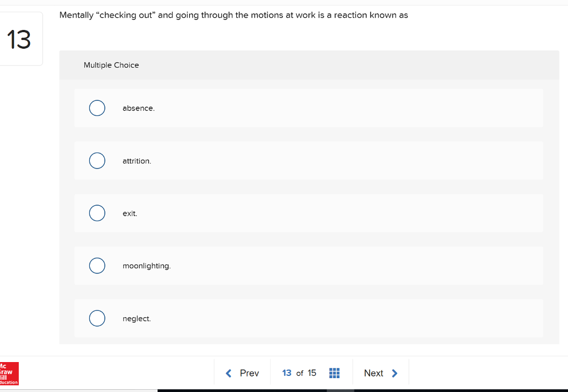The width and height of the screenshot is (568, 392).
Task: Click the left-pointing Prev chevron icon
Action: 229,373
